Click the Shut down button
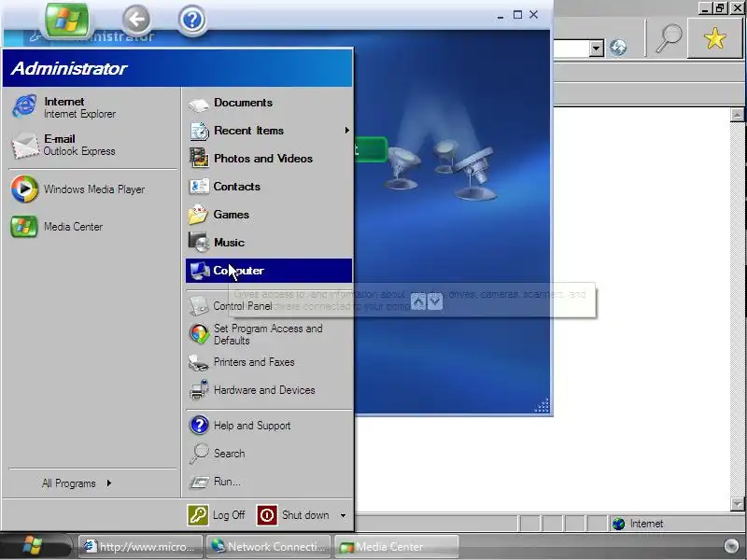This screenshot has height=560, width=747. pyautogui.click(x=294, y=515)
